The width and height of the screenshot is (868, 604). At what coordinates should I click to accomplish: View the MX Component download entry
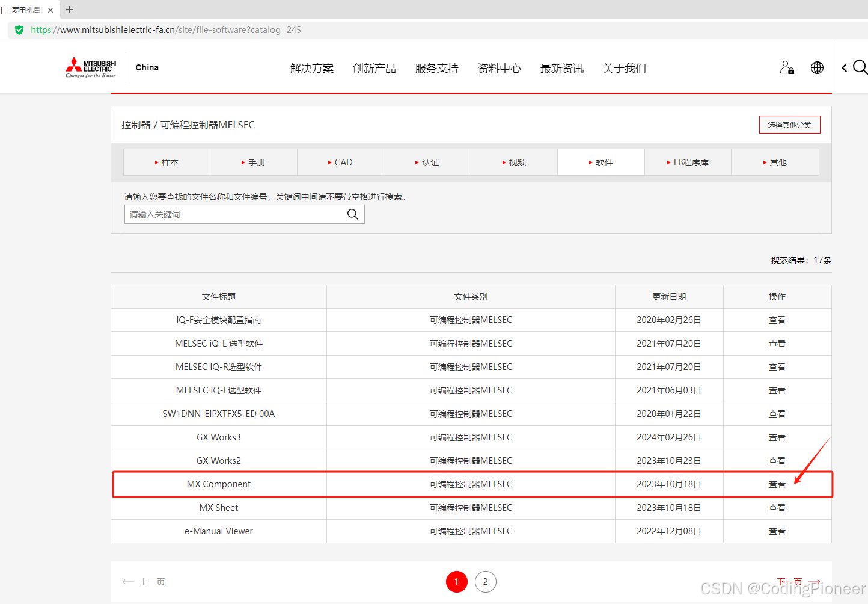coord(777,484)
